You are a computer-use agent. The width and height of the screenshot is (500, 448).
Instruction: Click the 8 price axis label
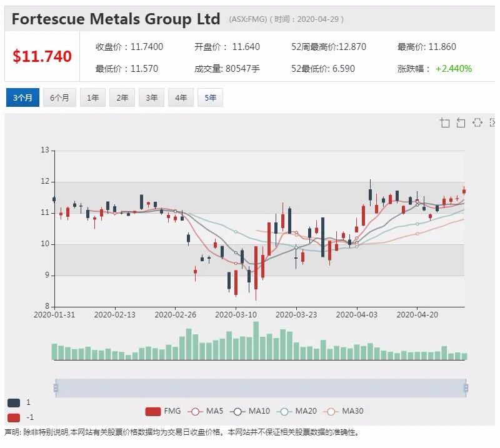pyautogui.click(x=47, y=306)
